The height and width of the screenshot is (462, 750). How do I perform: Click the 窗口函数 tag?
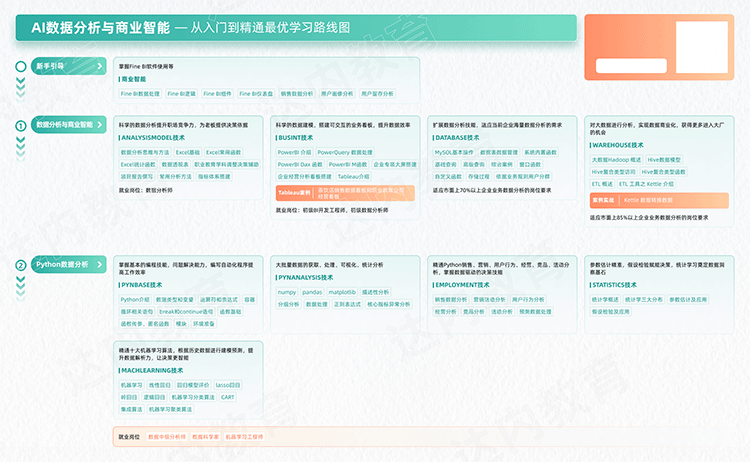pos(529,165)
